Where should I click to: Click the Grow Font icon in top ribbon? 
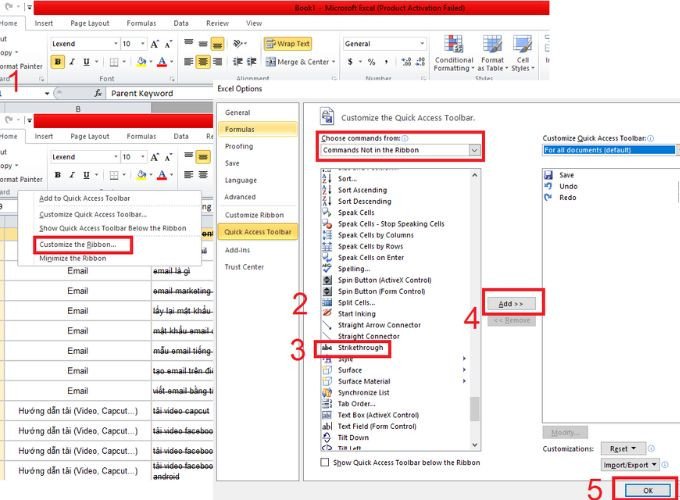coord(155,44)
